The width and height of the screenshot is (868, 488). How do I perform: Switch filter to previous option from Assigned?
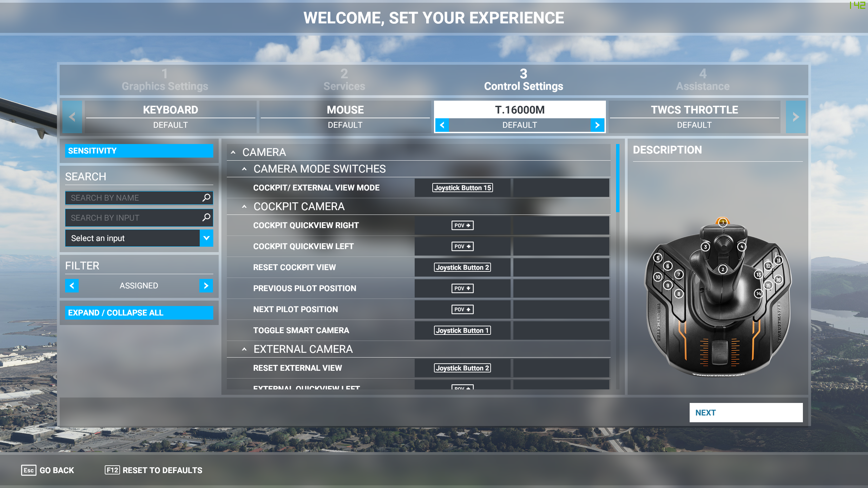[72, 286]
